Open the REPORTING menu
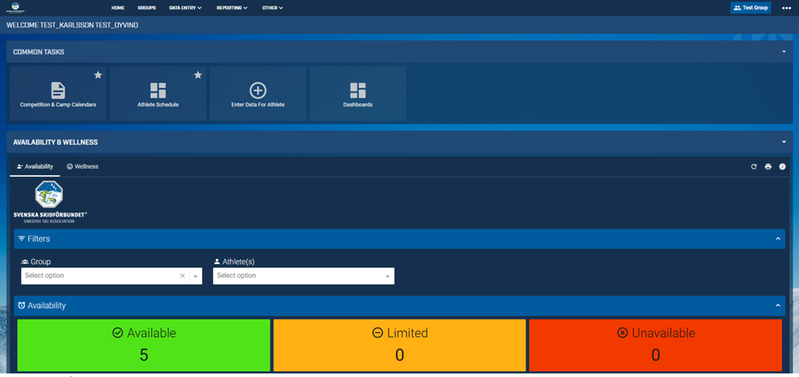 232,8
